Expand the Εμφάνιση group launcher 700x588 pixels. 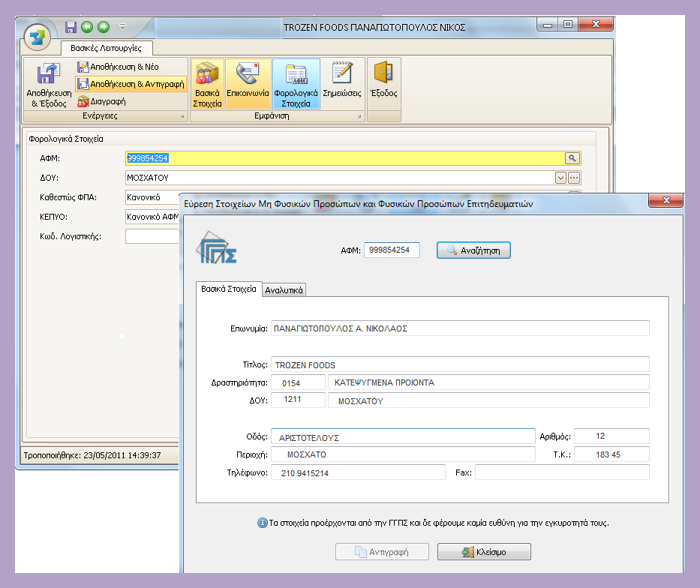[359, 116]
